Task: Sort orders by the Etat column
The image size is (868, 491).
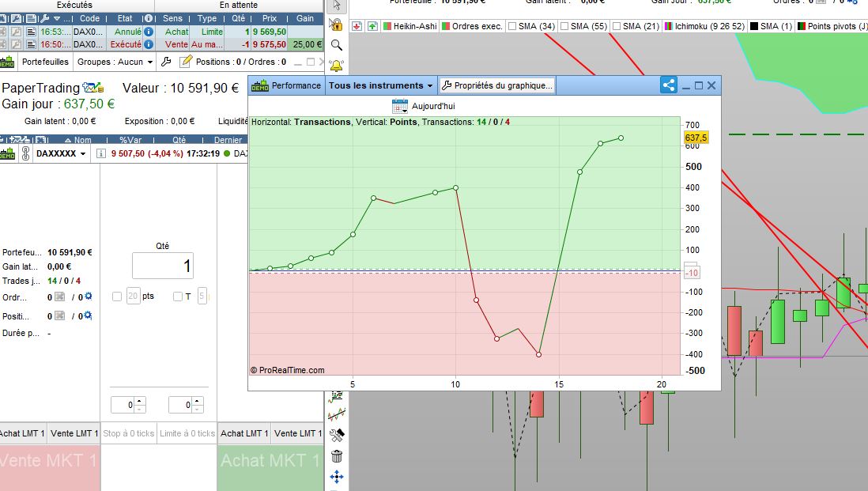Action: pyautogui.click(x=125, y=18)
